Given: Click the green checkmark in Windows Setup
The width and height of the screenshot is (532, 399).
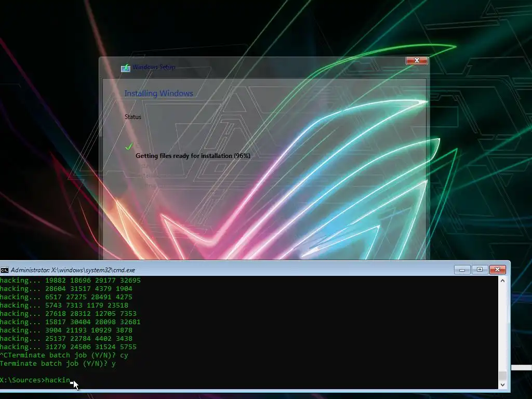Looking at the screenshot, I should coord(129,147).
